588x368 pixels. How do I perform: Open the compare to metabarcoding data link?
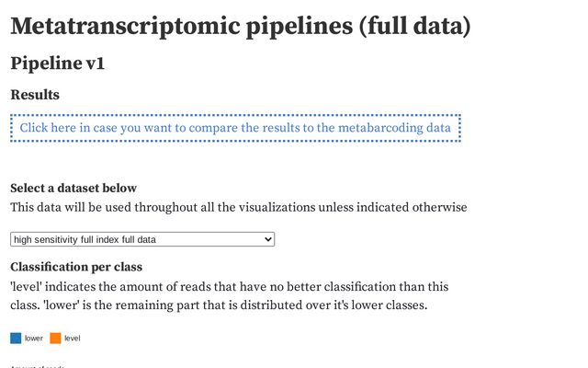click(x=235, y=128)
